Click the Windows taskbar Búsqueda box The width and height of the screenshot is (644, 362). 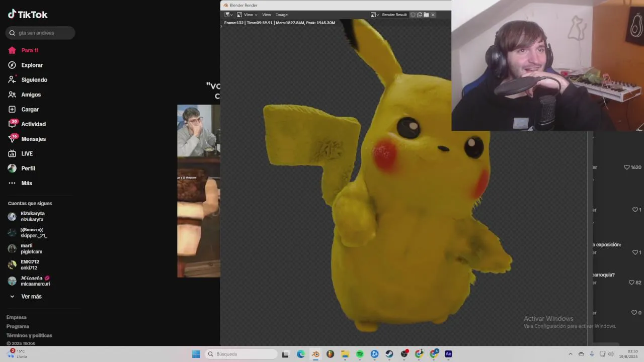[x=242, y=354]
